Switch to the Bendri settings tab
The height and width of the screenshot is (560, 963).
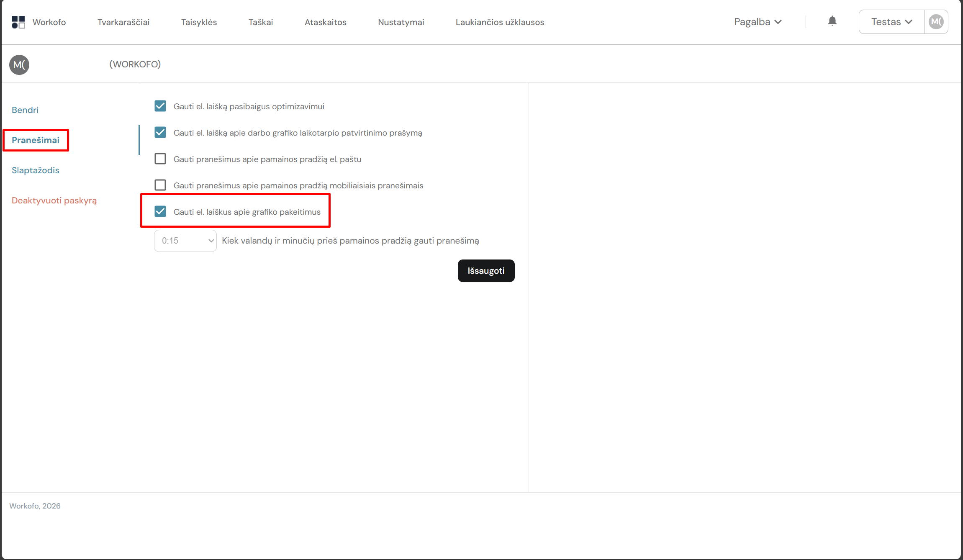25,110
